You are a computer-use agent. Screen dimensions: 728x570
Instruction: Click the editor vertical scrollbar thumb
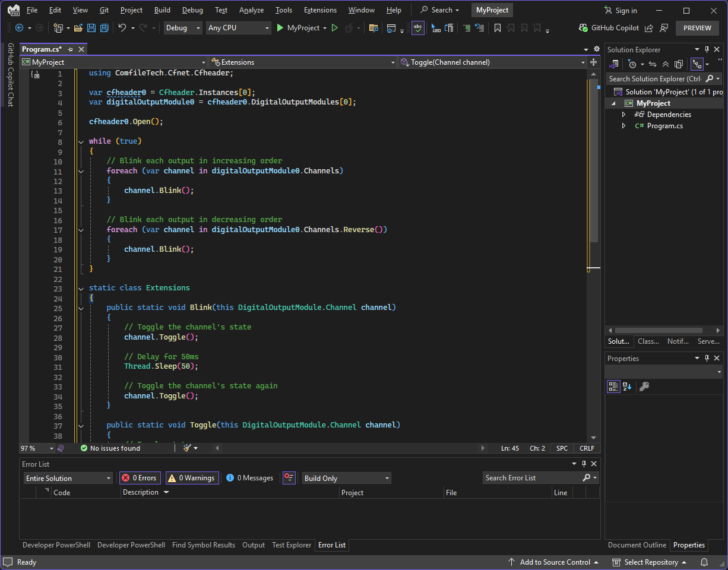594,160
